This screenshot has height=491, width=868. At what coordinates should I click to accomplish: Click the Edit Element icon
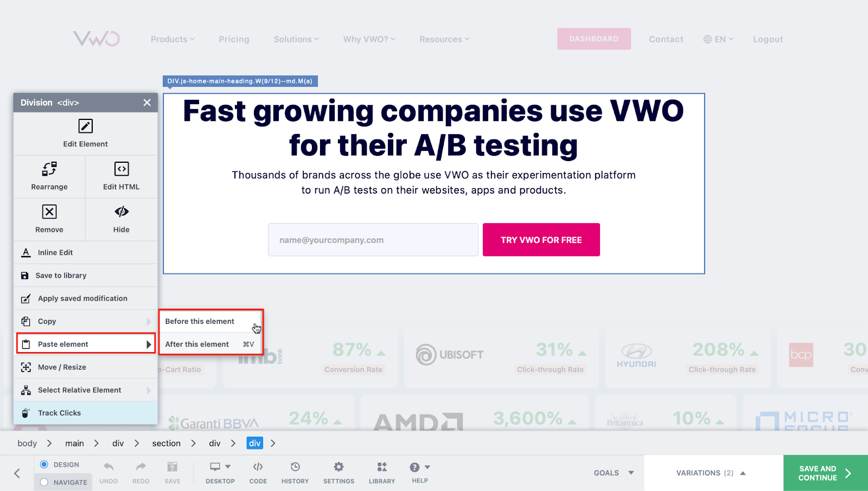85,126
